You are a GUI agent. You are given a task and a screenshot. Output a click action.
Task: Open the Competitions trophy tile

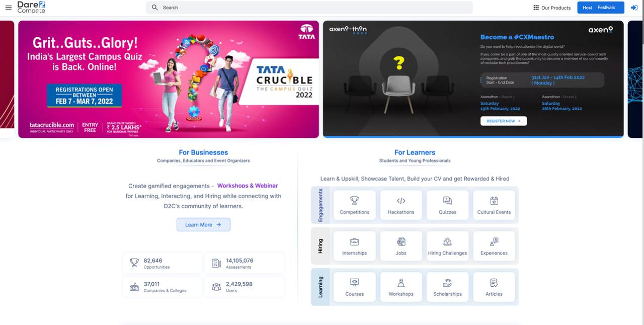[355, 205]
